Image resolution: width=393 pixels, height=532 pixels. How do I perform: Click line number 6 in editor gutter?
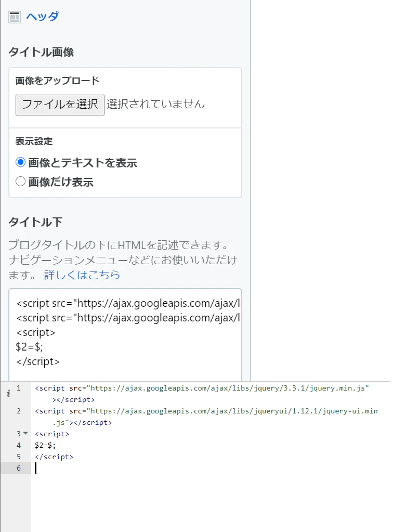19,468
